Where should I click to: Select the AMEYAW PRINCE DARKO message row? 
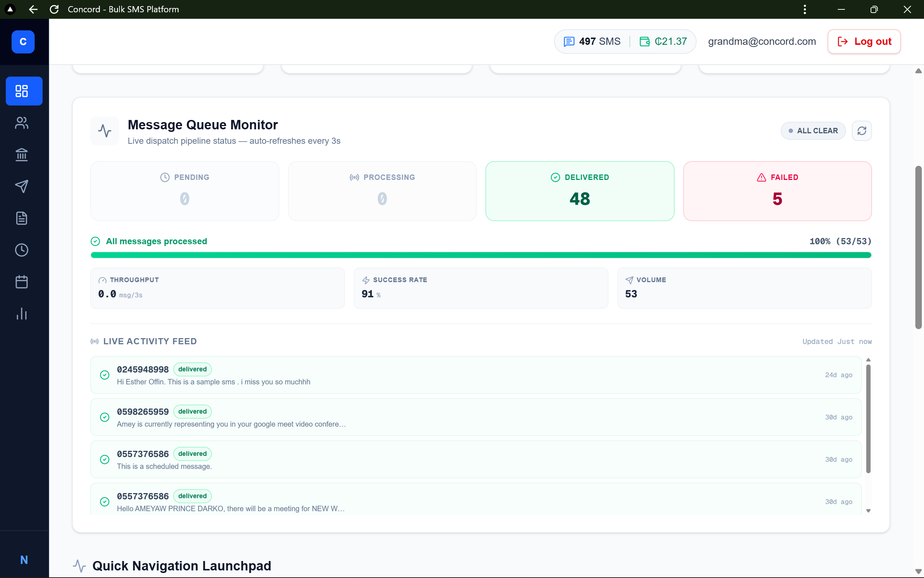tap(476, 499)
